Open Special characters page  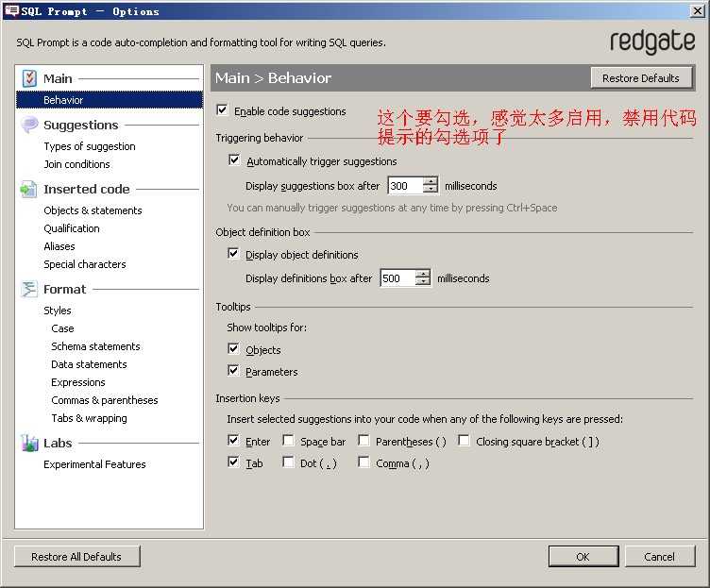point(85,264)
